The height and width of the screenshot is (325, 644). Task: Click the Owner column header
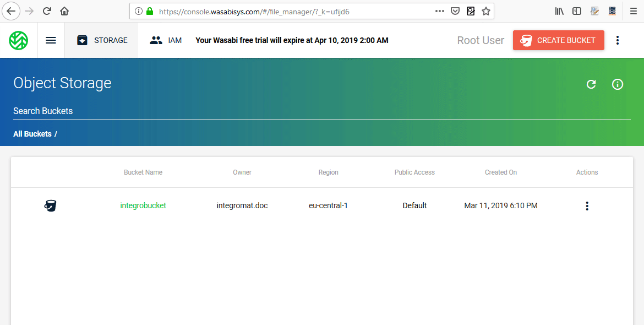click(x=242, y=172)
